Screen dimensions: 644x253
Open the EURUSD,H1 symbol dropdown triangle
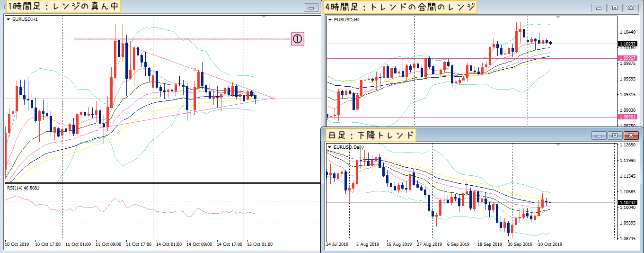[x=9, y=19]
